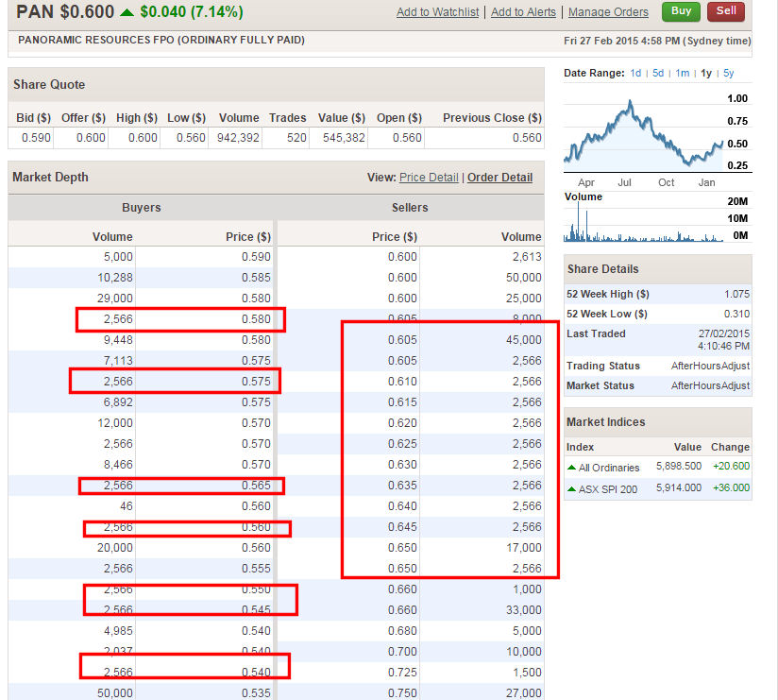Click the ASX SPI 200 index name
This screenshot has width=778, height=700.
(608, 489)
